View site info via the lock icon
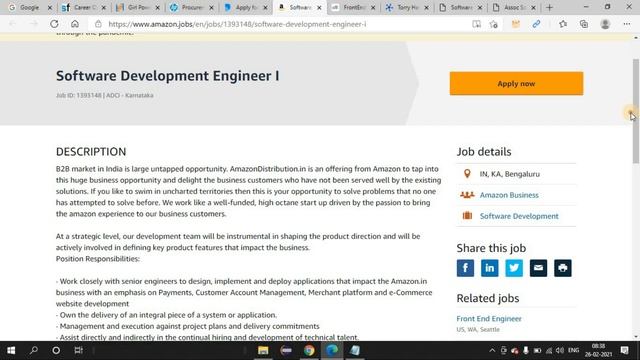 (98, 24)
